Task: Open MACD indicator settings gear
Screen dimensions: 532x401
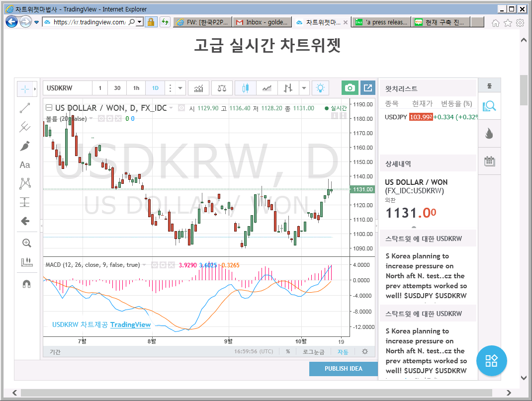Action: click(x=163, y=265)
